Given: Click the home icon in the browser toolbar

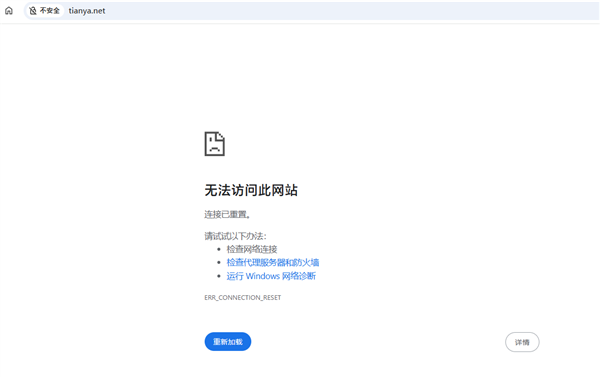Looking at the screenshot, I should pyautogui.click(x=9, y=11).
